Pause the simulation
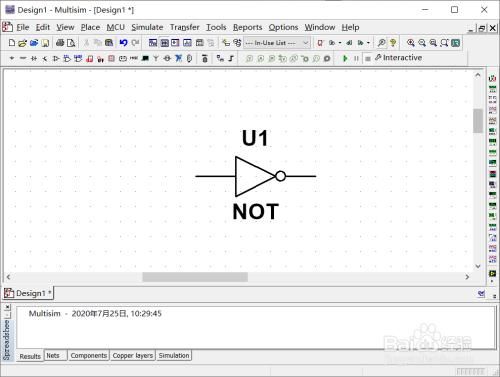This screenshot has width=500, height=377. (356, 58)
